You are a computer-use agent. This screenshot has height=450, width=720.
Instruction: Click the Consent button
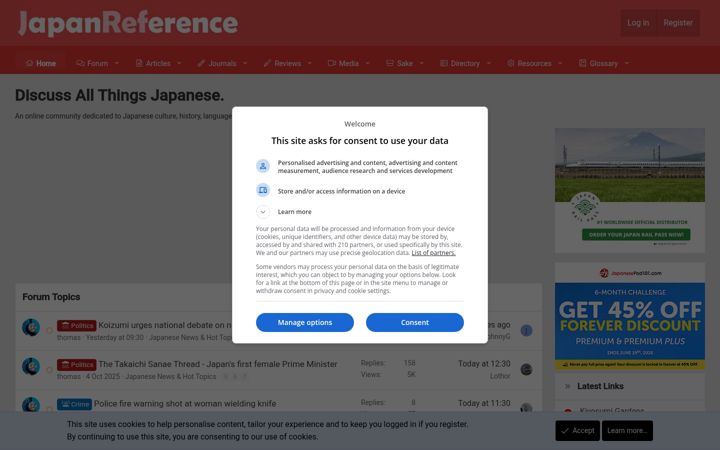point(415,322)
